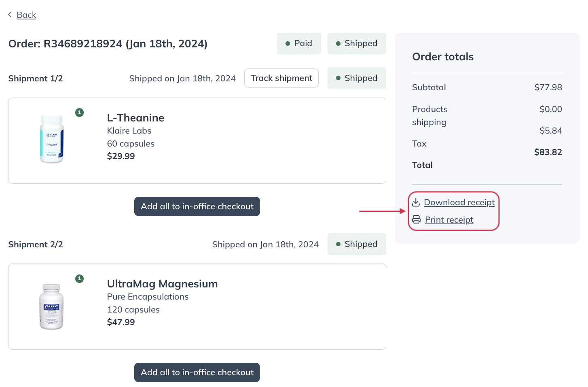Click the Paid status badge
The image size is (588, 387).
pos(299,43)
